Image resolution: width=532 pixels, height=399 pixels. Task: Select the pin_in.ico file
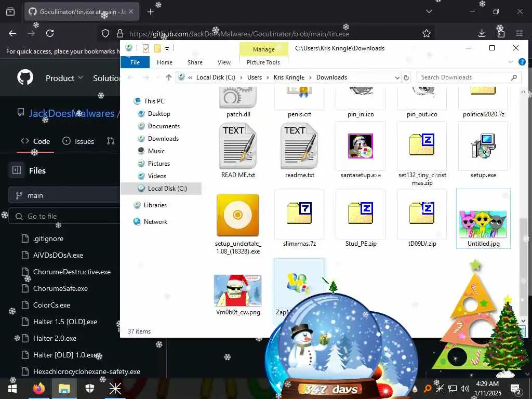click(361, 102)
